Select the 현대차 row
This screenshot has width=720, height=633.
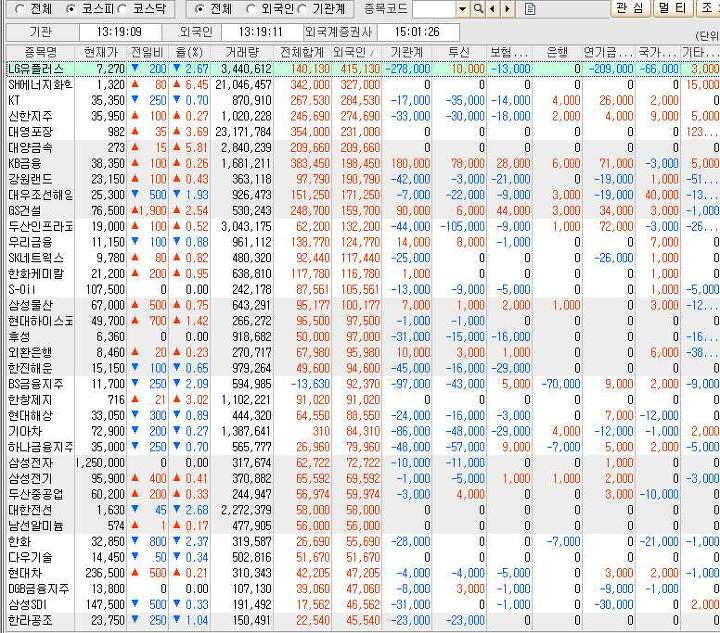coord(363,573)
